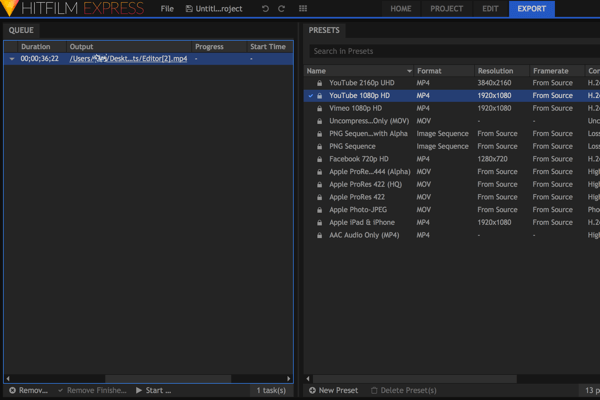600x400 pixels.
Task: Sort presets by Name dropdown arrow
Action: [409, 71]
